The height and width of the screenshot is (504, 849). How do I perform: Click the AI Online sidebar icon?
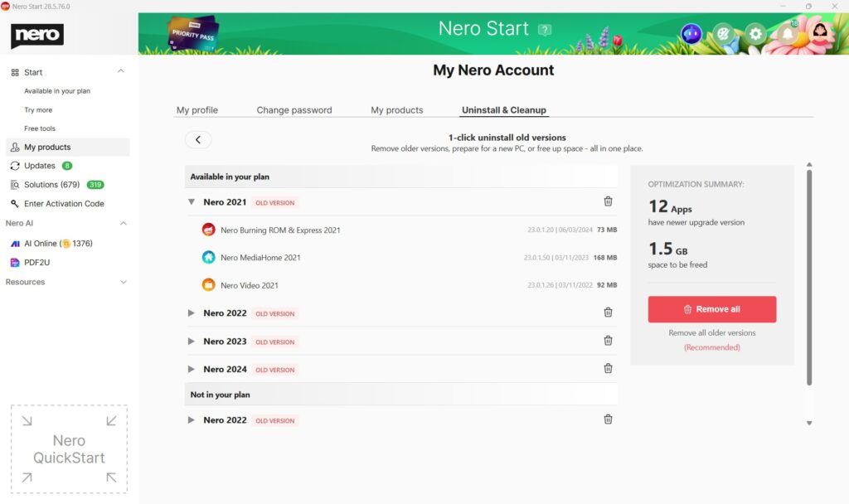pyautogui.click(x=15, y=244)
